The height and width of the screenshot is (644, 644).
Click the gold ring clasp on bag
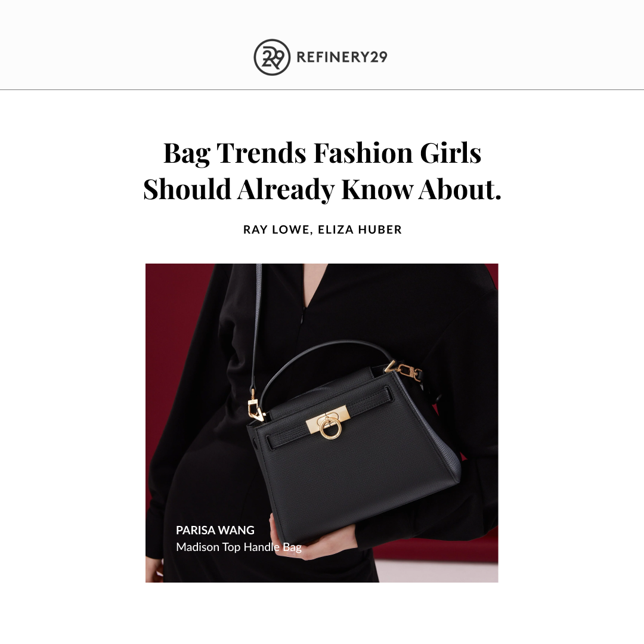tap(330, 428)
